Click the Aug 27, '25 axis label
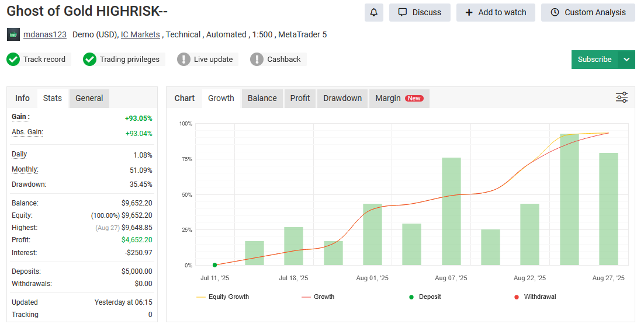This screenshot has width=644, height=331. click(x=608, y=278)
